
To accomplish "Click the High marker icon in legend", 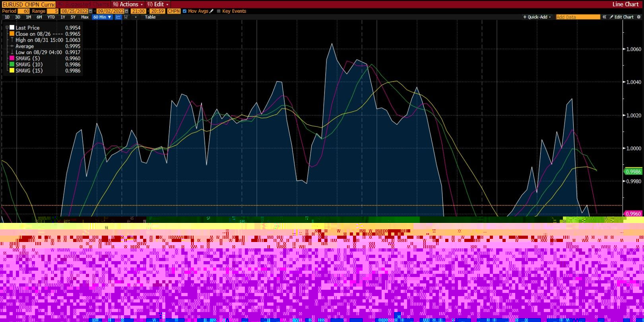I will (x=12, y=40).
